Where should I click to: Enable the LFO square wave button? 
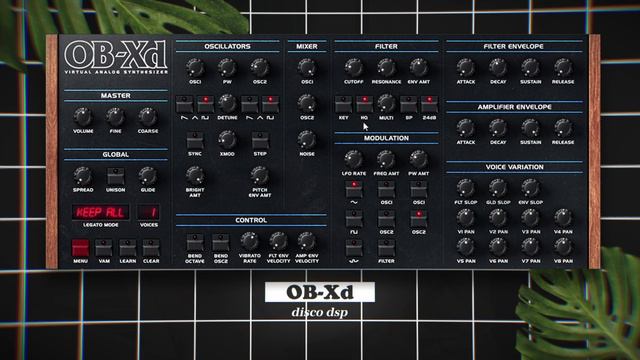pos(354,219)
